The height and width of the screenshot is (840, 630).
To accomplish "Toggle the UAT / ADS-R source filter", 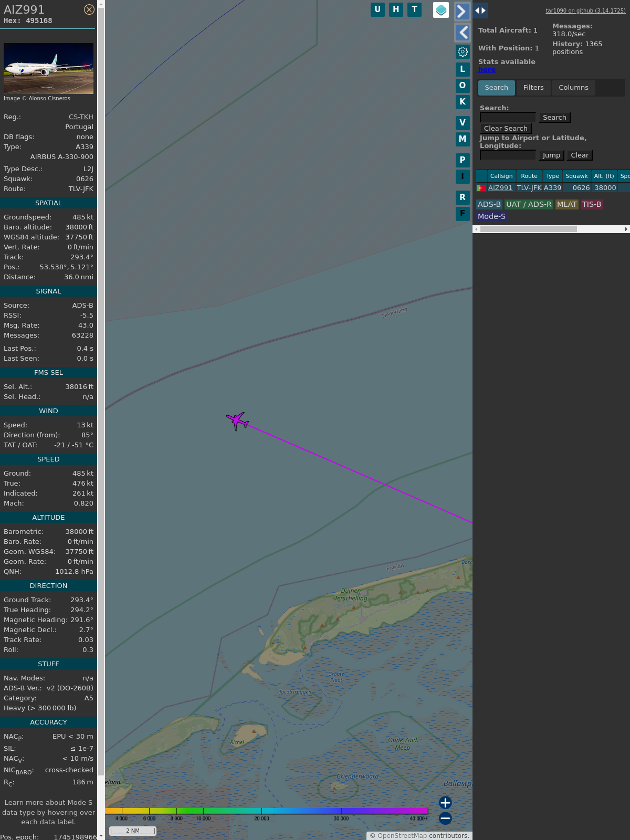I will pos(529,205).
